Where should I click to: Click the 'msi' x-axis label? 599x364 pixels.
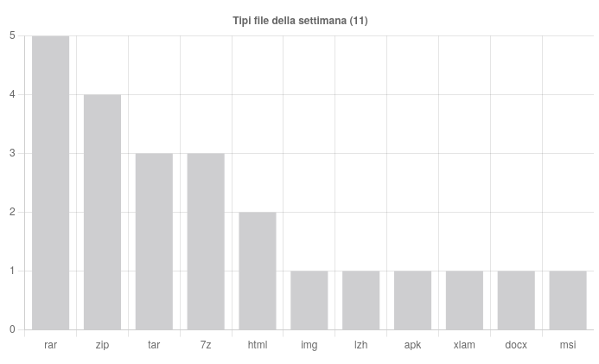568,345
